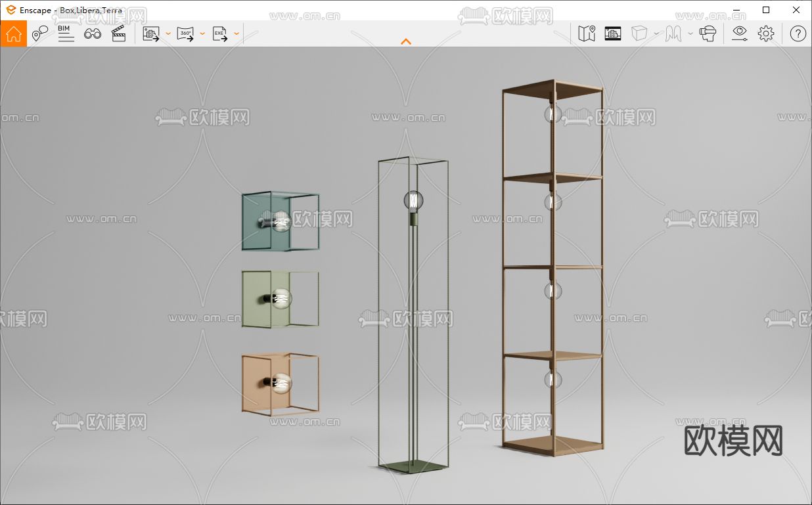
Task: Expand the 360° panorama dropdown arrow
Action: point(202,33)
